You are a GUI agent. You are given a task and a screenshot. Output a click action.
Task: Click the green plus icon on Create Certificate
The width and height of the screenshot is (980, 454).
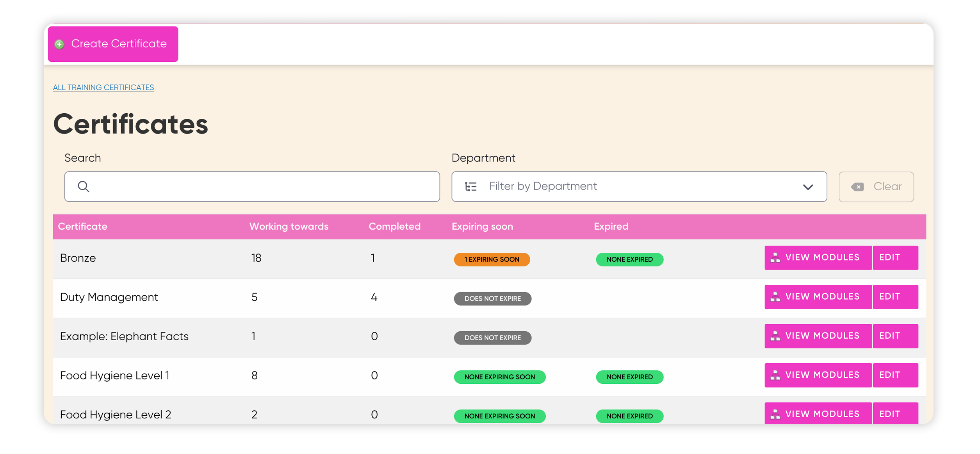[x=59, y=44]
